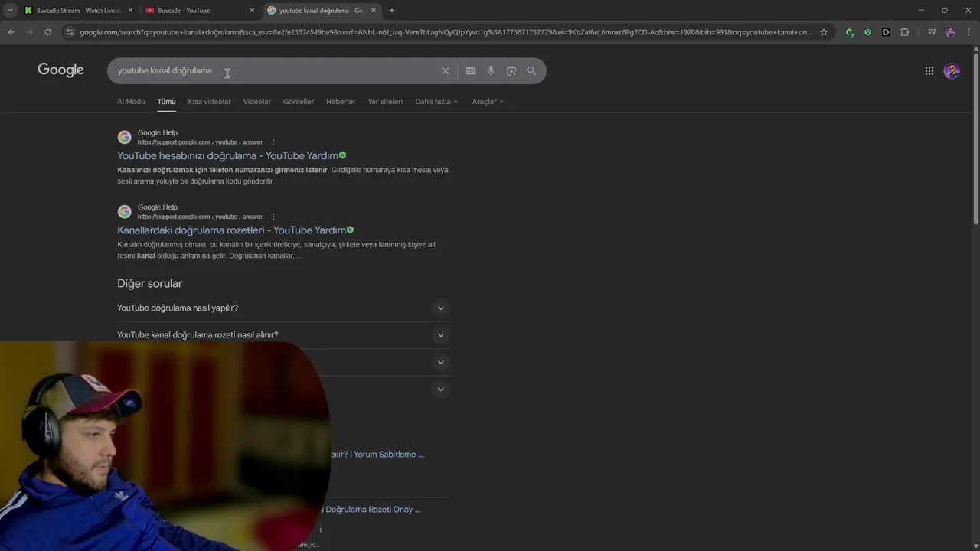Viewport: 980px width, 551px height.
Task: Close the BuvcaBe - YouTube tab
Action: [252, 11]
